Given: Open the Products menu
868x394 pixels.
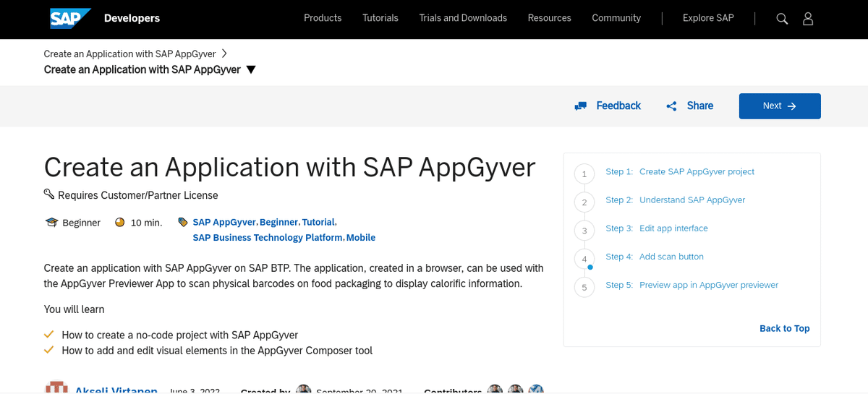Looking at the screenshot, I should (323, 18).
